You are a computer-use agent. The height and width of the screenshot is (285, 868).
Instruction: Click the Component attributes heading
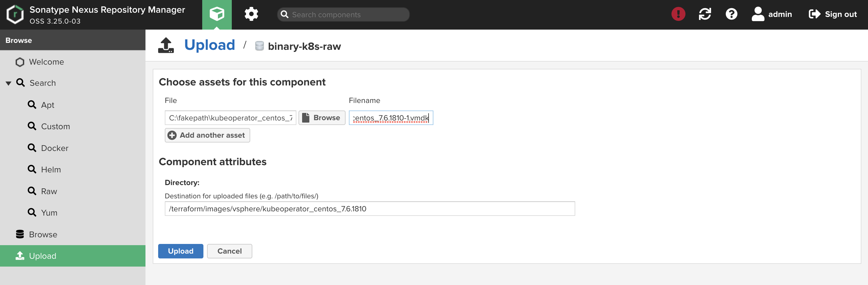coord(212,162)
